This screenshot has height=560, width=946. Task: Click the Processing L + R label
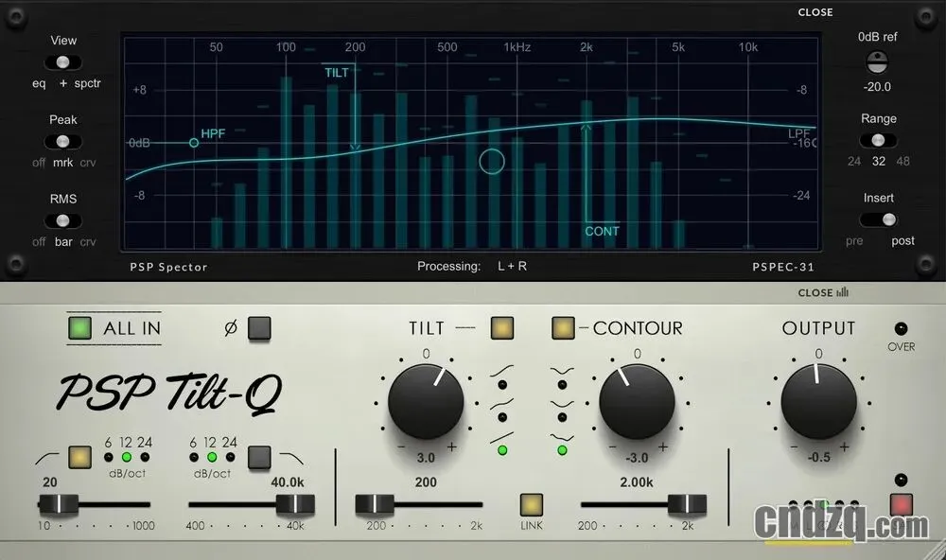click(472, 266)
